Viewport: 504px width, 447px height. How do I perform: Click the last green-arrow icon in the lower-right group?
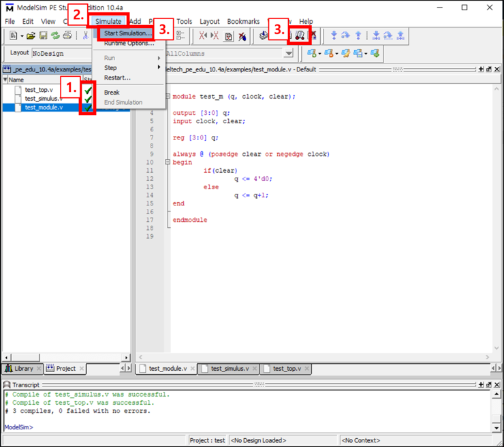point(375,53)
